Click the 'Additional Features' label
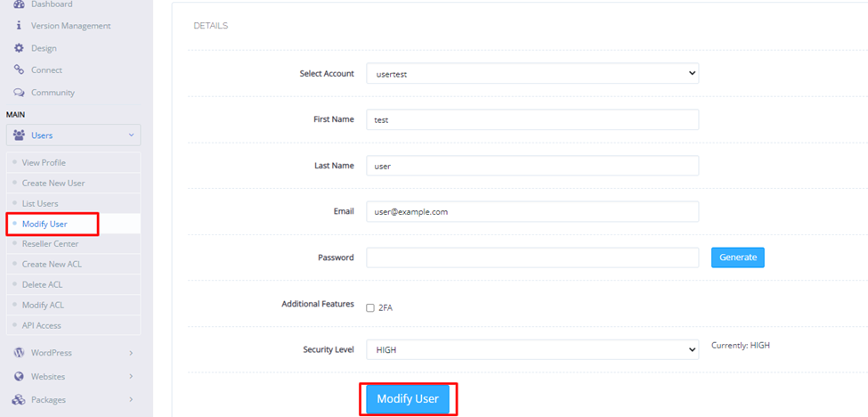 (318, 304)
